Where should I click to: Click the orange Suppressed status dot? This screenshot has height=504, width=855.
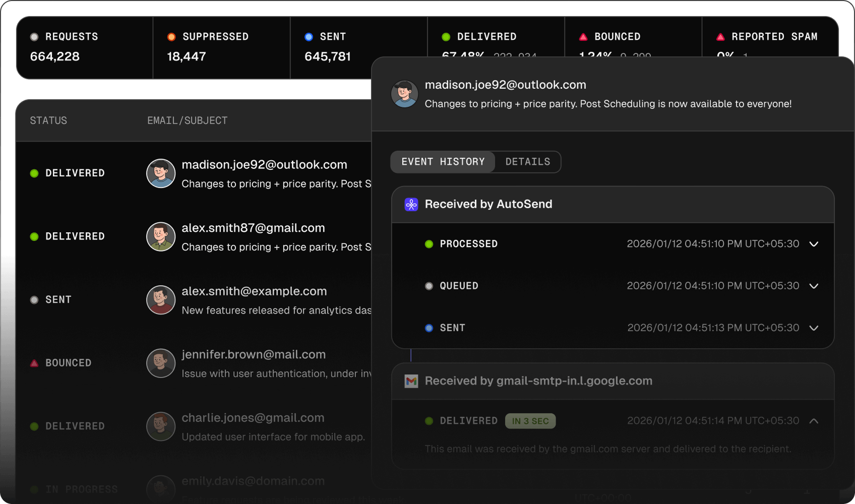pyautogui.click(x=171, y=37)
